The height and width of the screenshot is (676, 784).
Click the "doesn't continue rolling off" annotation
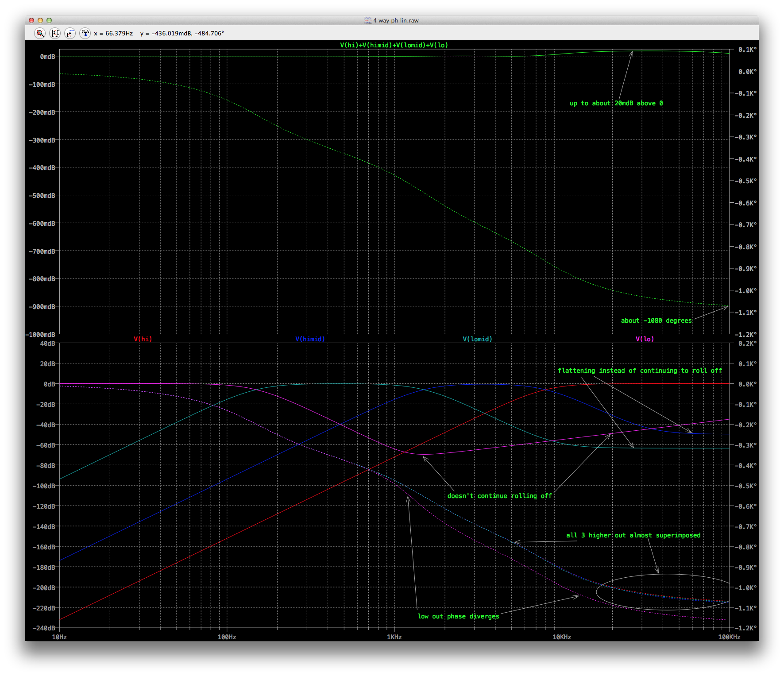coord(499,496)
